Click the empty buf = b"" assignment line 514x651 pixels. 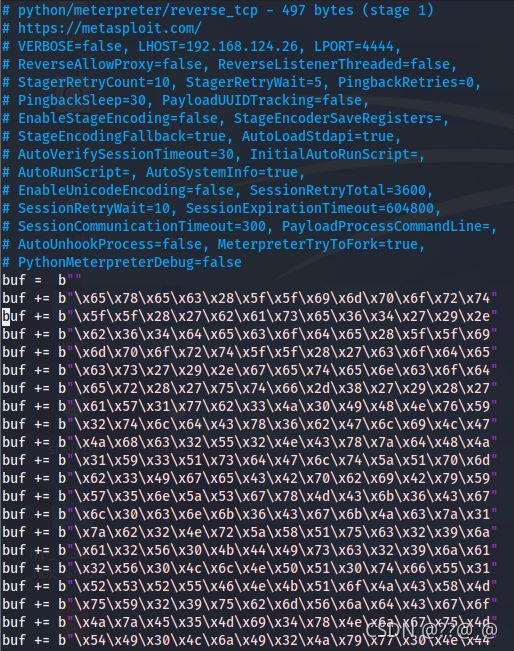tap(42, 280)
